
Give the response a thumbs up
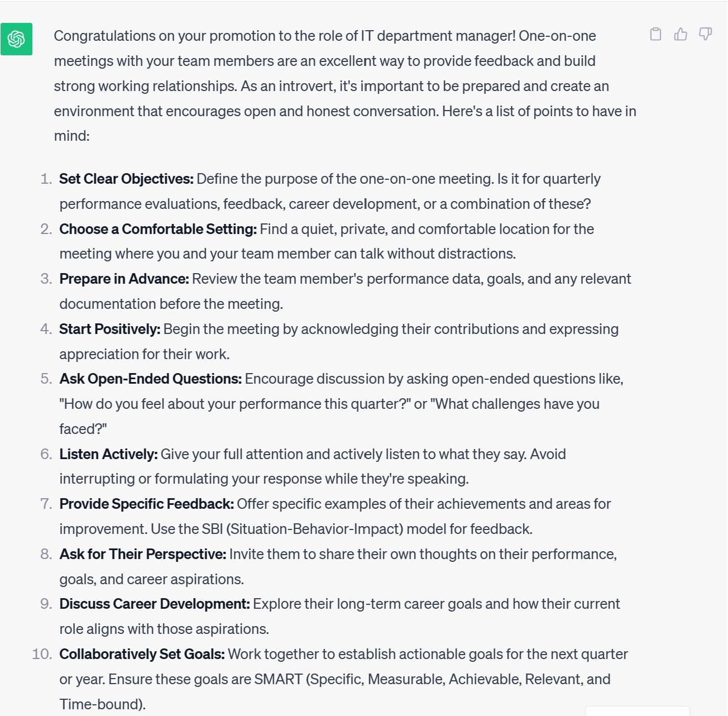[681, 34]
